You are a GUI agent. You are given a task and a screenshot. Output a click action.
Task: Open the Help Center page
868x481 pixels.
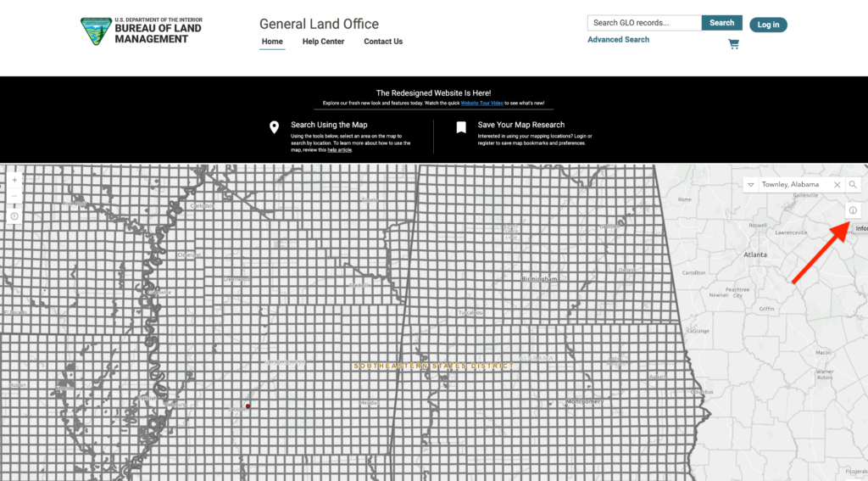(x=323, y=42)
